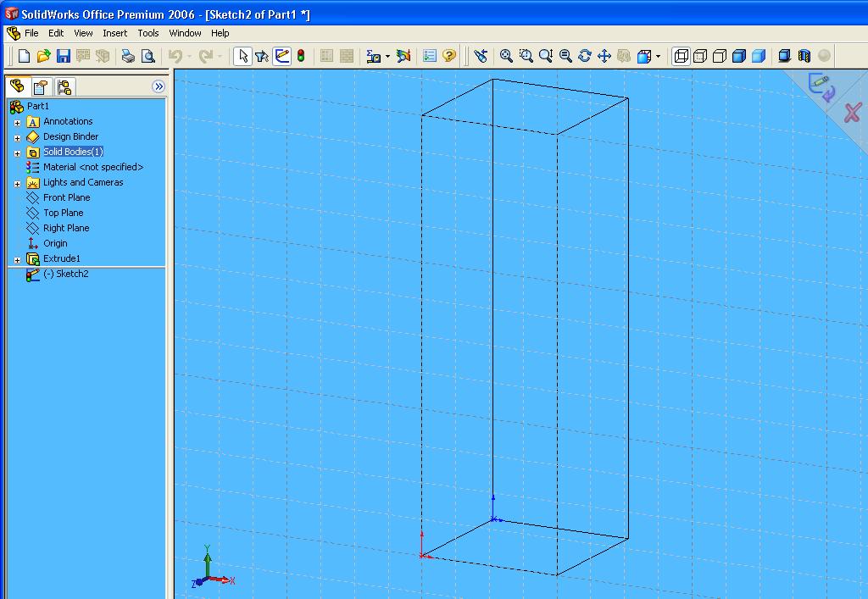The width and height of the screenshot is (868, 599).
Task: Toggle Shadows in Shaded Mode
Action: 784,56
